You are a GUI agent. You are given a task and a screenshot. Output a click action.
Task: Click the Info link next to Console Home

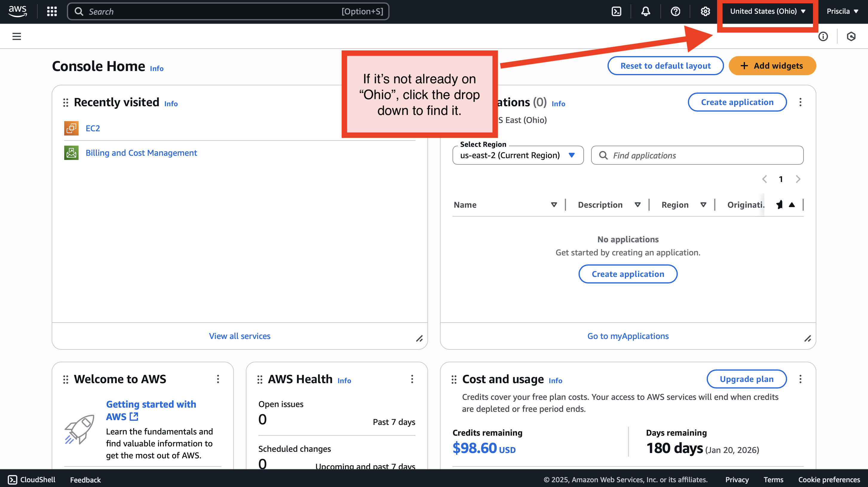[x=157, y=68]
